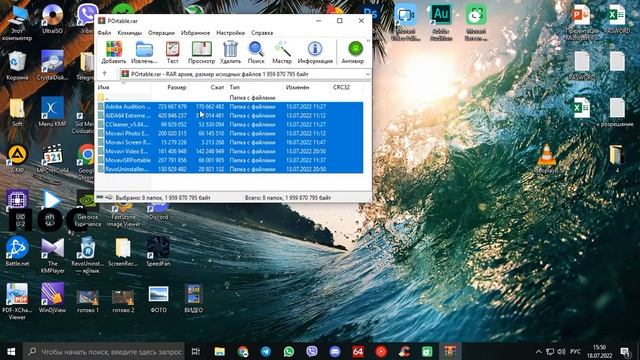The height and width of the screenshot is (360, 640).
Task: Select the Google Chrome desktop icon
Action: tap(86, 161)
